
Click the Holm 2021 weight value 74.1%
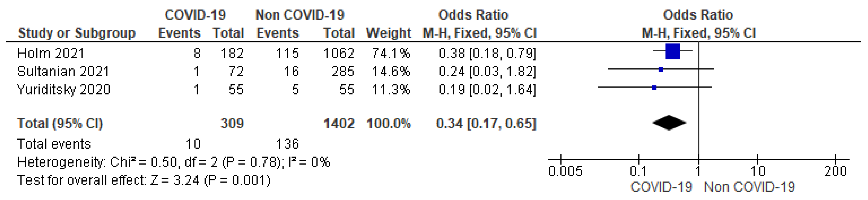(x=391, y=53)
